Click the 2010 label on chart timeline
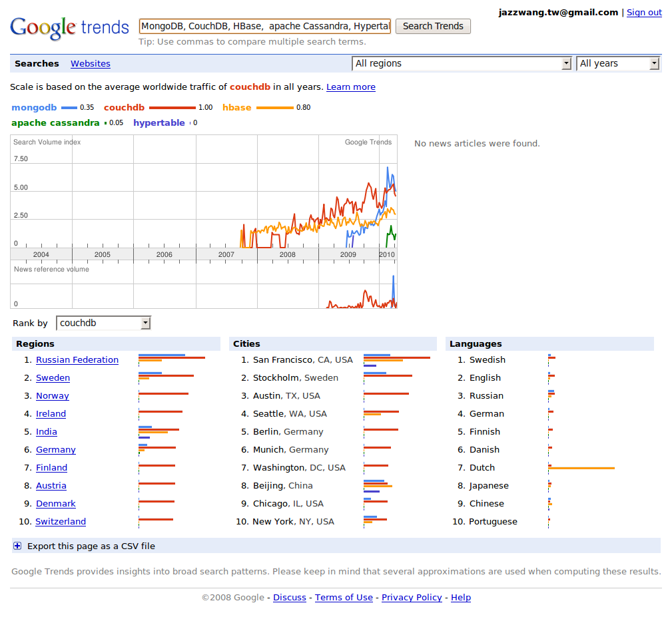672x619 pixels. (x=387, y=254)
